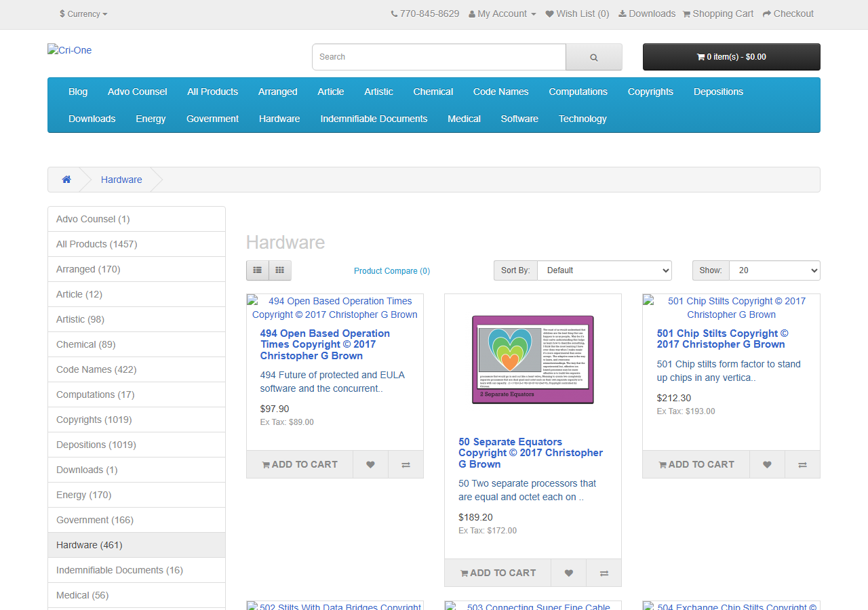Screen dimensions: 868x610
Task: Select Article (12) sidebar category
Action: 136,294
